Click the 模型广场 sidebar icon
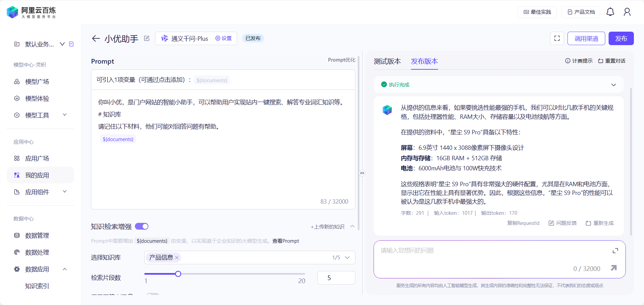This screenshot has width=644, height=305. coord(17,81)
